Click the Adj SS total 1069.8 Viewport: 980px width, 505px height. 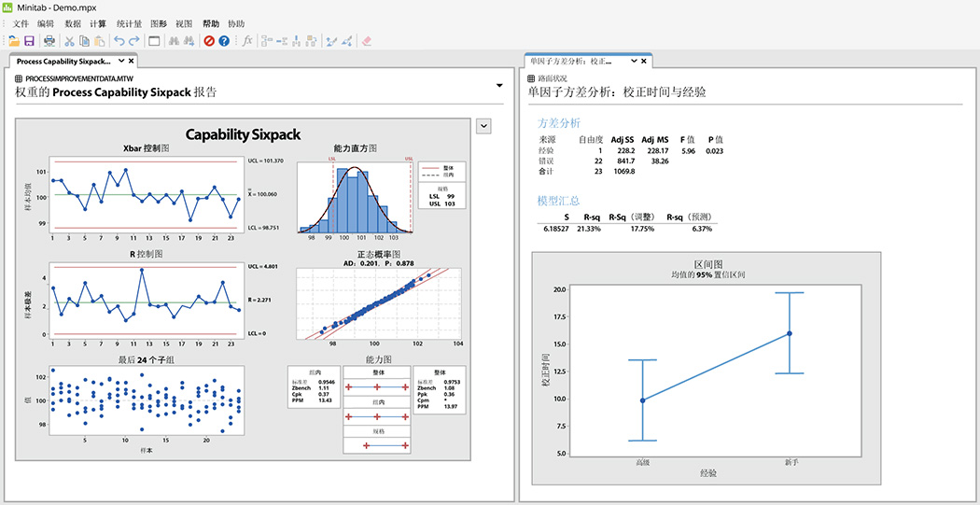(623, 171)
